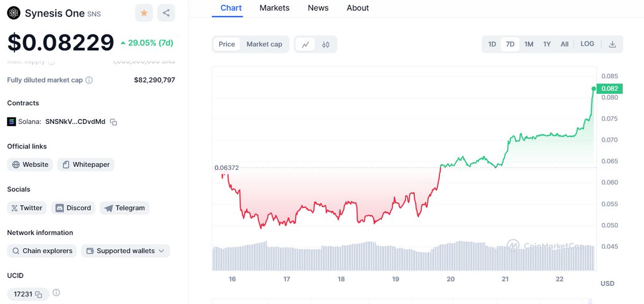Open the Telegram social link

point(125,208)
